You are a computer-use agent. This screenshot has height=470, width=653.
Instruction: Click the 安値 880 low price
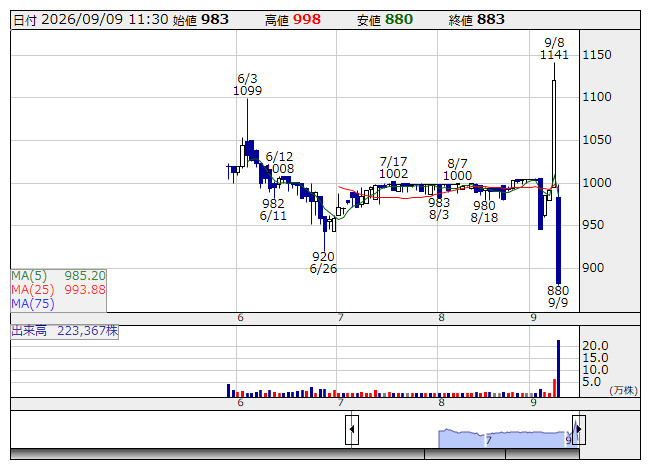(385, 20)
